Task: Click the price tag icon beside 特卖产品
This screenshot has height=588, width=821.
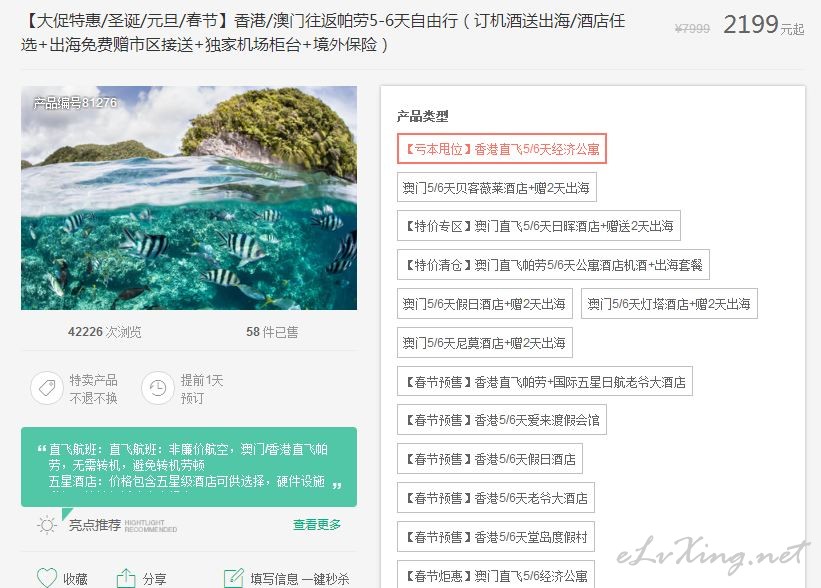Action: 47,388
